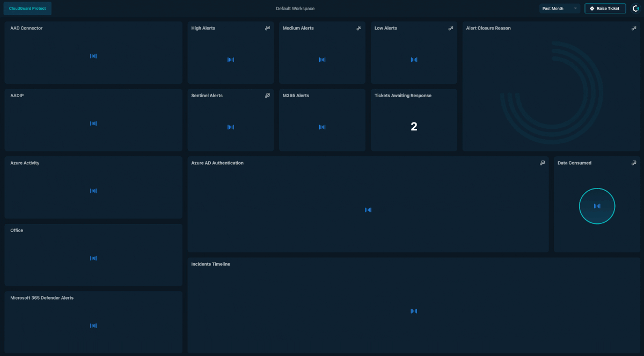Select the Microsoft 365 Defender Alerts title
The width and height of the screenshot is (644, 356).
[42, 297]
